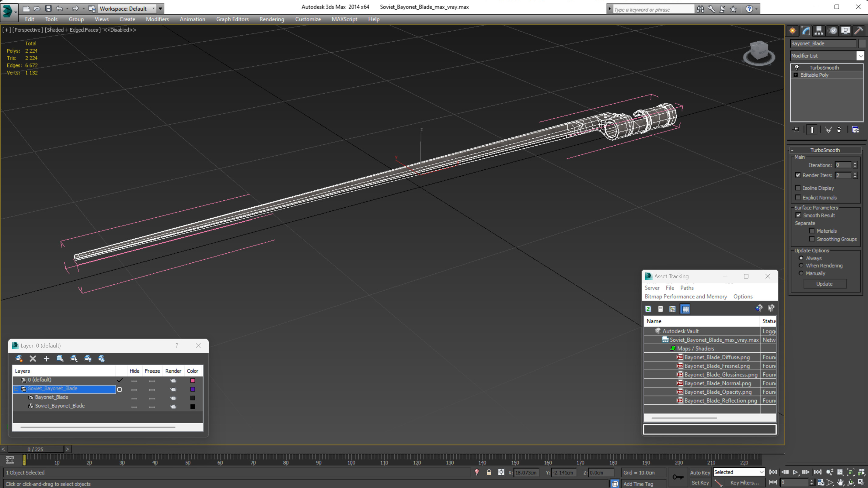Click the Save File toolbar icon
The height and width of the screenshot is (488, 868).
[x=48, y=9]
